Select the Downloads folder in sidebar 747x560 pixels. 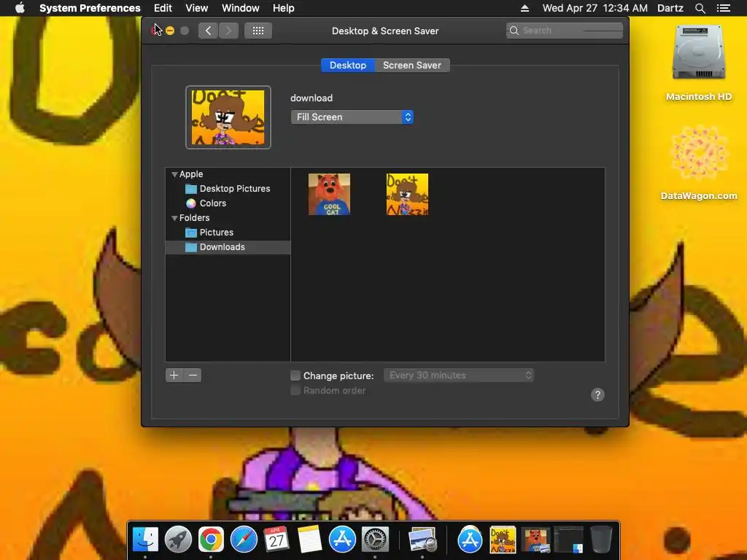[x=228, y=247]
